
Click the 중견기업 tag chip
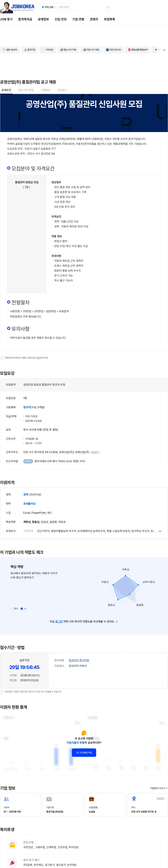click(30, 49)
